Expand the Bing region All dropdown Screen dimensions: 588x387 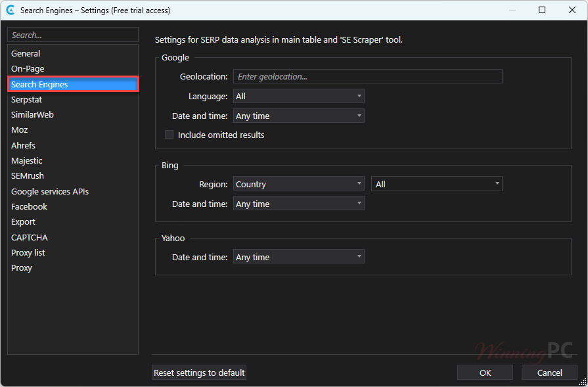[x=436, y=185]
